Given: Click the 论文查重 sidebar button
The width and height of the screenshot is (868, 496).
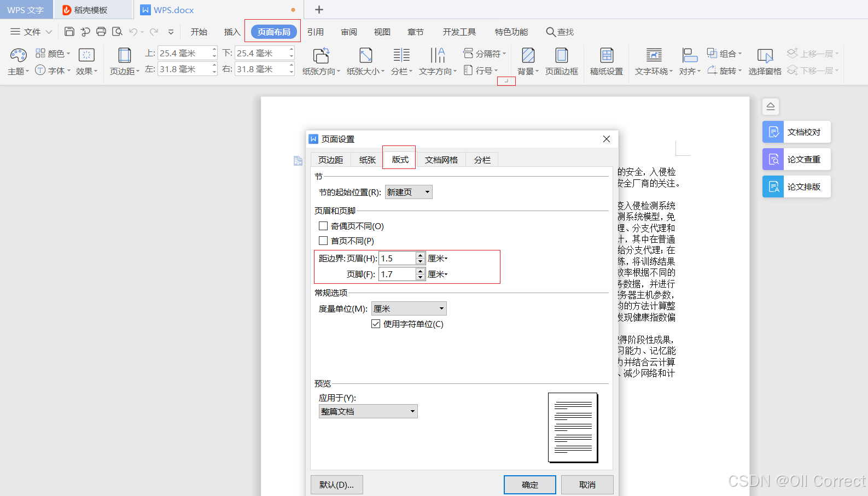Looking at the screenshot, I should click(796, 159).
